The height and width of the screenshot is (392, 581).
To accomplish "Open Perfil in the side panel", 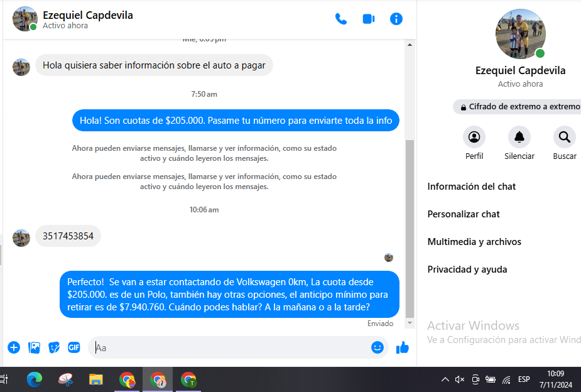I will pos(474,137).
